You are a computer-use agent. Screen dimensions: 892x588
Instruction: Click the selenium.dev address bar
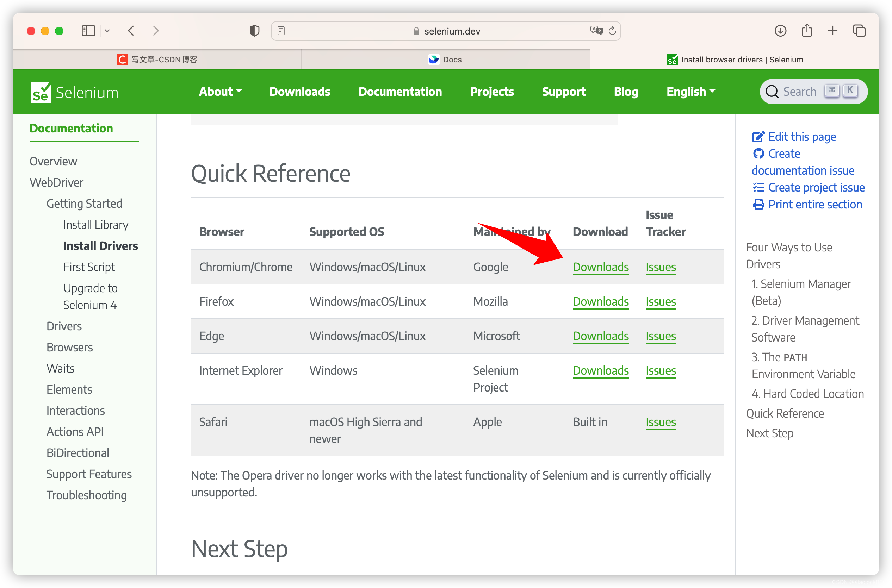click(x=446, y=31)
